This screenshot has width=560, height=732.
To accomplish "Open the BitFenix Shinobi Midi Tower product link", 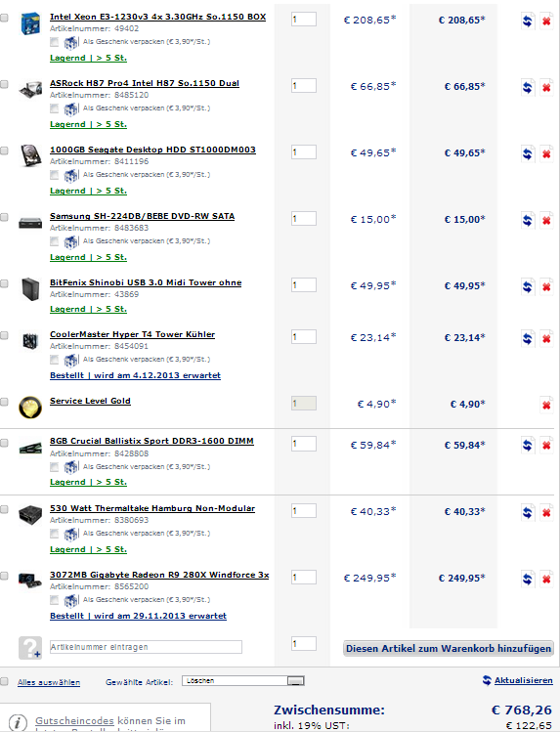I will click(x=146, y=282).
